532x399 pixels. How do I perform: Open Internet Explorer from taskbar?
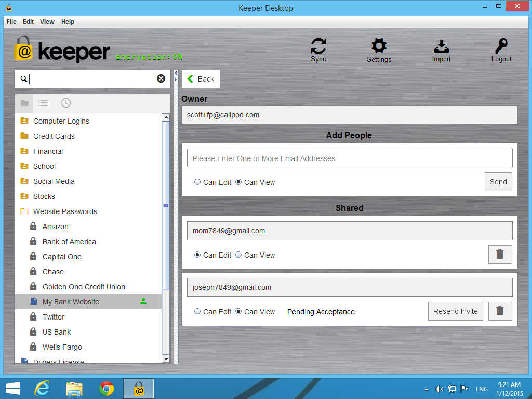(x=42, y=389)
